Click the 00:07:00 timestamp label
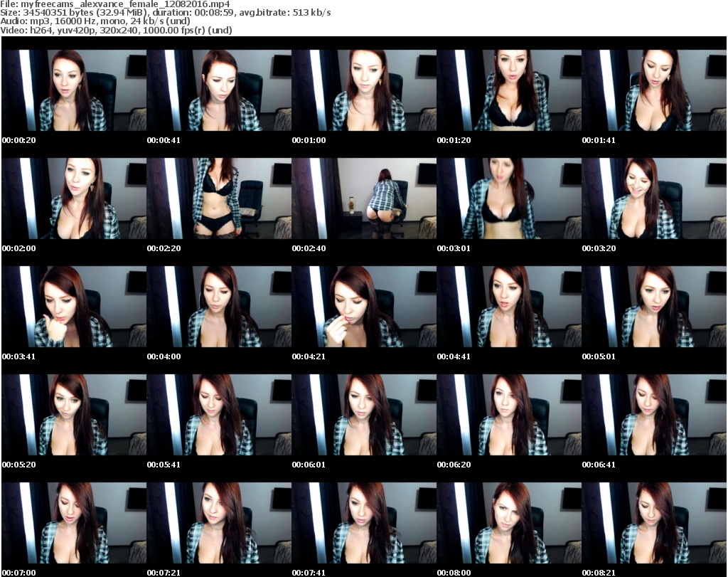The width and height of the screenshot is (728, 577). (x=19, y=573)
